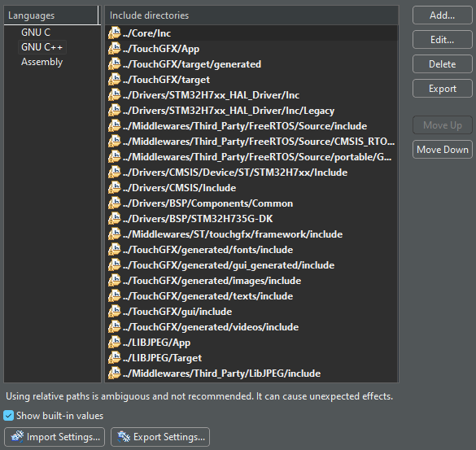Open the Add... include directory dialog

pyautogui.click(x=442, y=15)
